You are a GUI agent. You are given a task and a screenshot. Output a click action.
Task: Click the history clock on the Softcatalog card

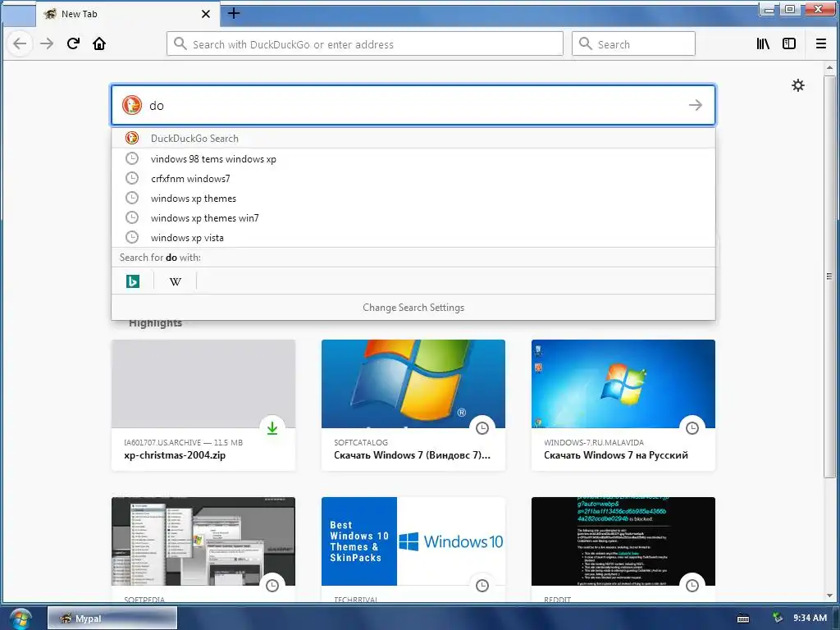(482, 427)
